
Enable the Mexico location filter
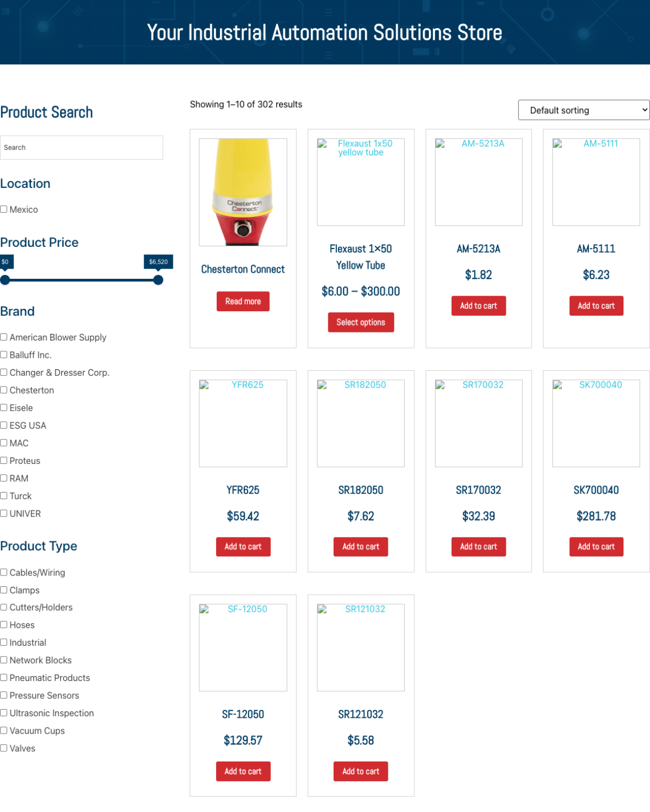(x=4, y=209)
